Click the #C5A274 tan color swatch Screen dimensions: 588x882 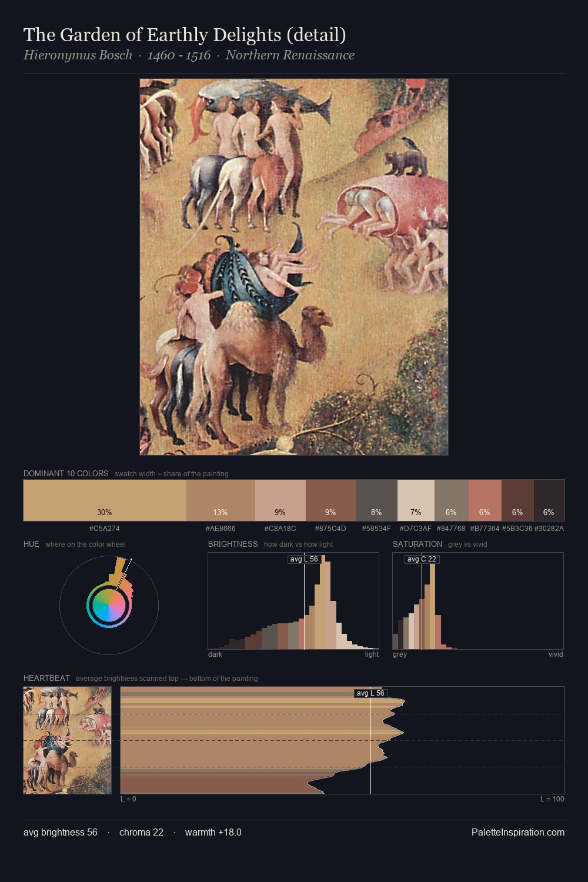(x=105, y=500)
